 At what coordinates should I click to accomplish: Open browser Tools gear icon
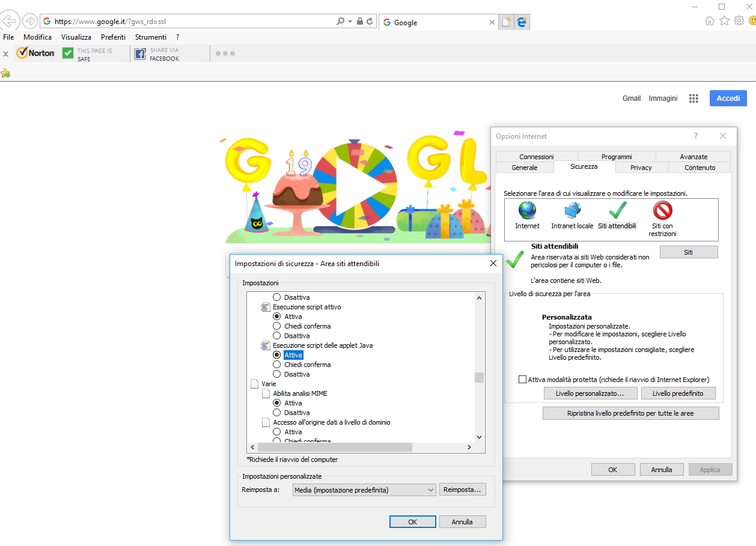pyautogui.click(x=739, y=21)
